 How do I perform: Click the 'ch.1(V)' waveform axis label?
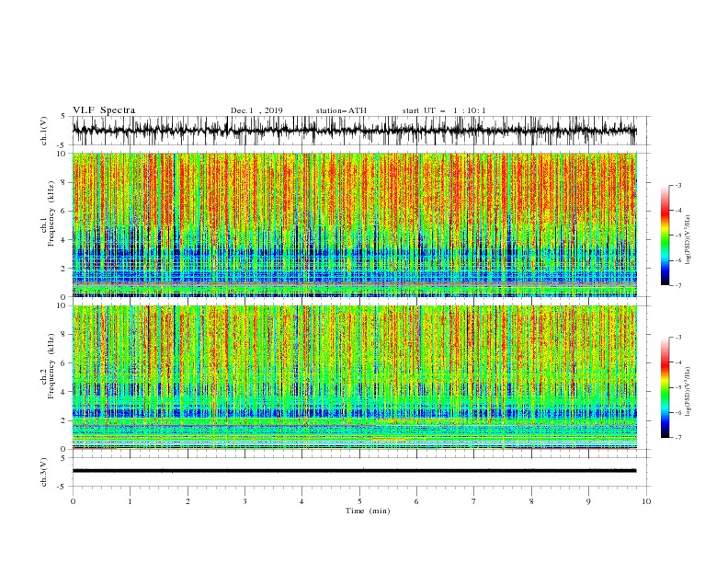click(44, 131)
